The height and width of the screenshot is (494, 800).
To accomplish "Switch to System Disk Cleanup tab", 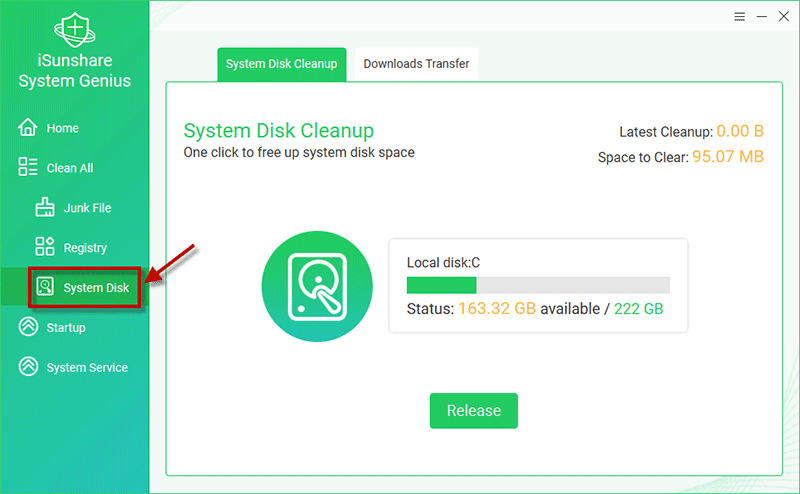I will [282, 64].
